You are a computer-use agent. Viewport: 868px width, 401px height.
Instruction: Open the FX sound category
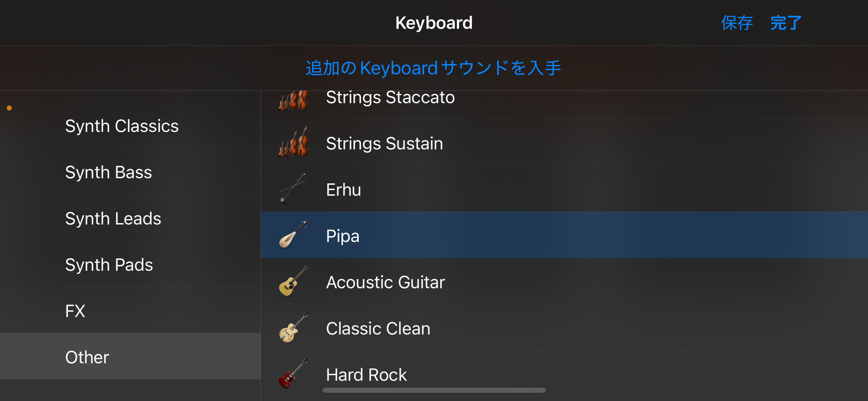click(75, 311)
